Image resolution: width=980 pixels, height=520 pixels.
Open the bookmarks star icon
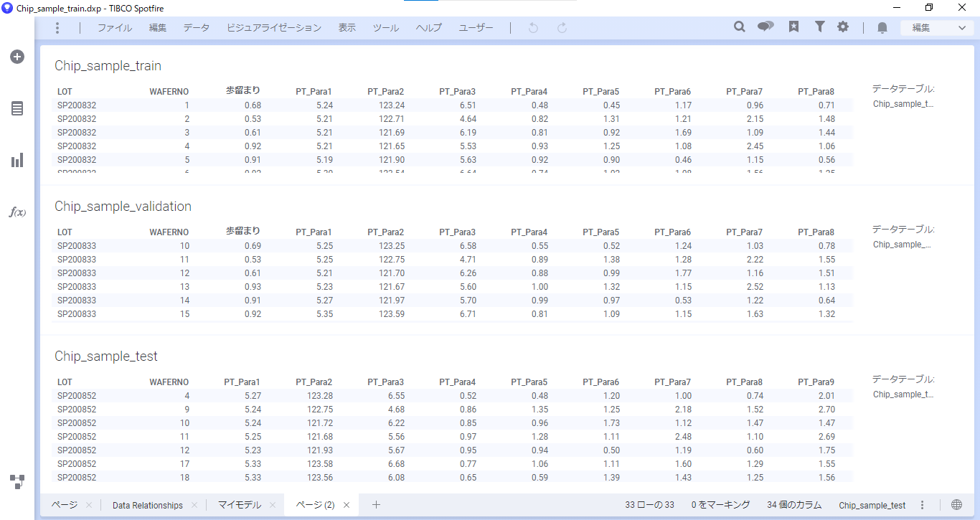pyautogui.click(x=793, y=27)
